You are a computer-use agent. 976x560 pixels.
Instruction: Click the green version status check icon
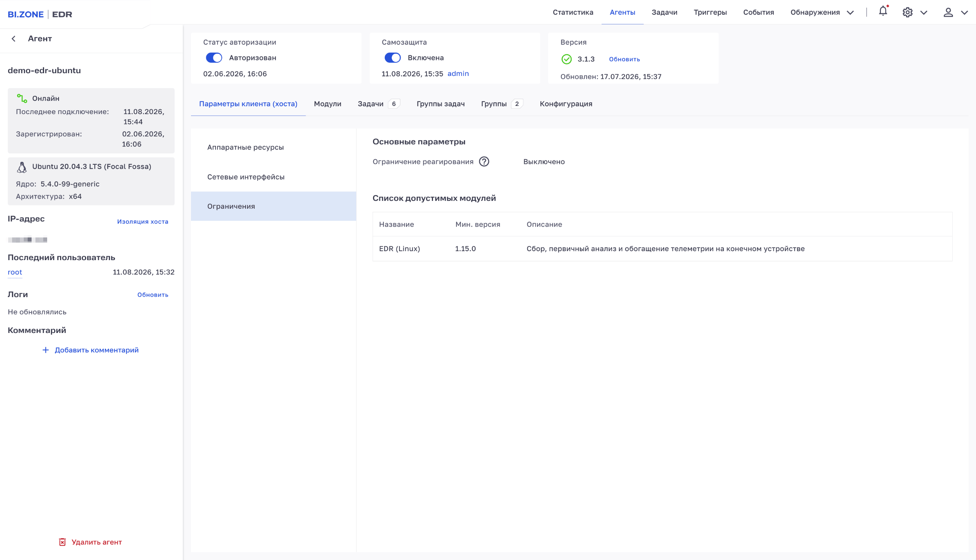tap(566, 59)
